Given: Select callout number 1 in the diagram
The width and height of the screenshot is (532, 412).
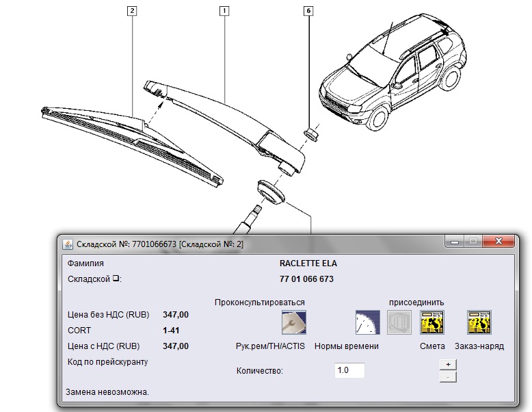Looking at the screenshot, I should pos(224,11).
